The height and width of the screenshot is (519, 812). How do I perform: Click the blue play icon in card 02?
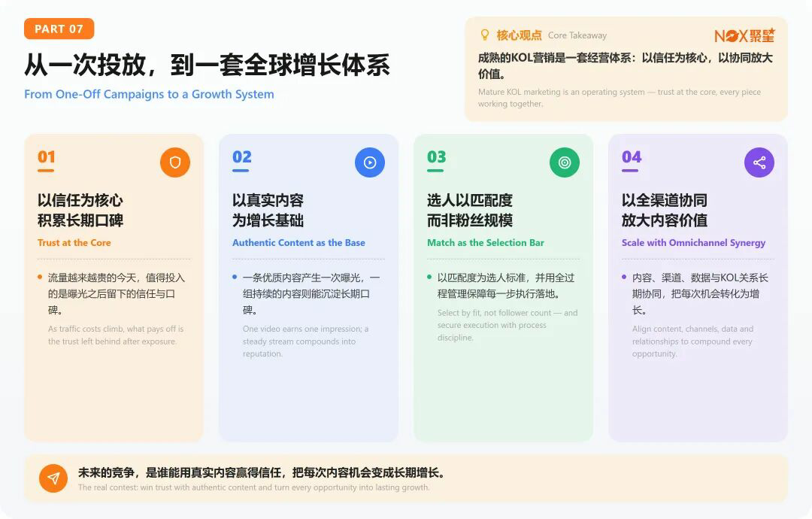pyautogui.click(x=370, y=162)
